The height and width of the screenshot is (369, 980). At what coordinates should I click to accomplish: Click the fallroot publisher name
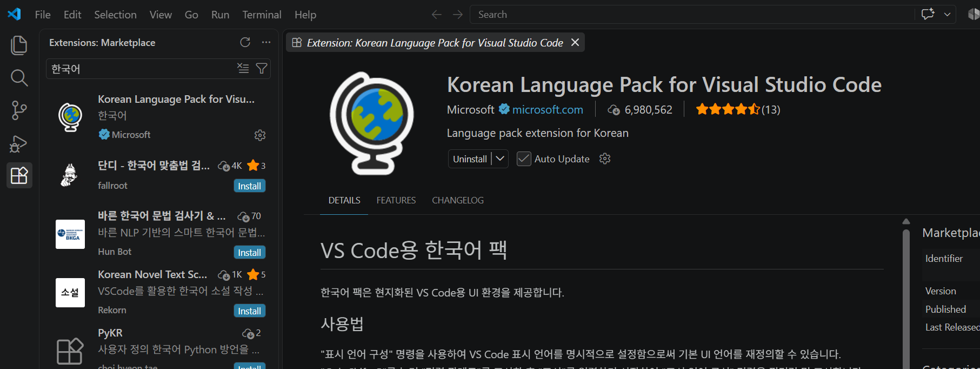pyautogui.click(x=112, y=186)
